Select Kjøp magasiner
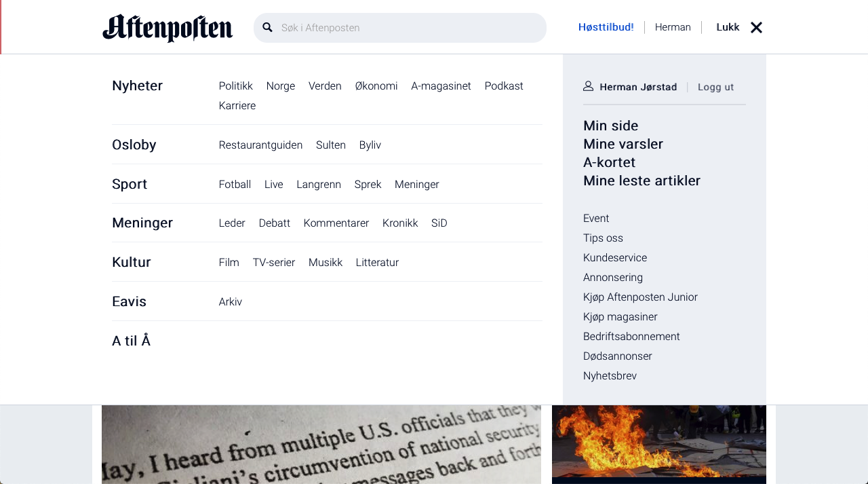868x484 pixels. point(620,317)
